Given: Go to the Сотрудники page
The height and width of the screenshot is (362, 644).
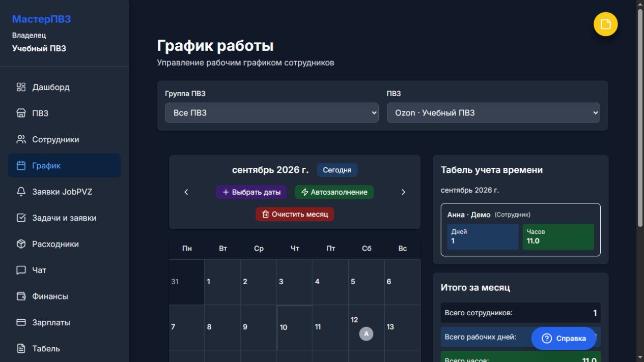Looking at the screenshot, I should point(64,139).
